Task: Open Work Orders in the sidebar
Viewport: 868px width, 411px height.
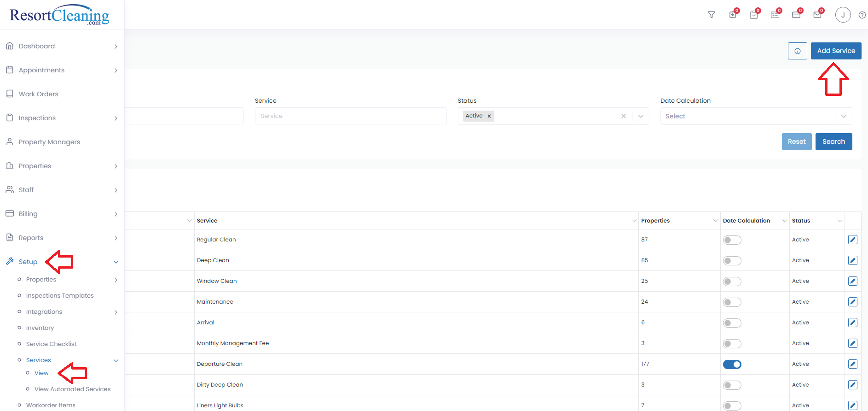Action: point(39,94)
